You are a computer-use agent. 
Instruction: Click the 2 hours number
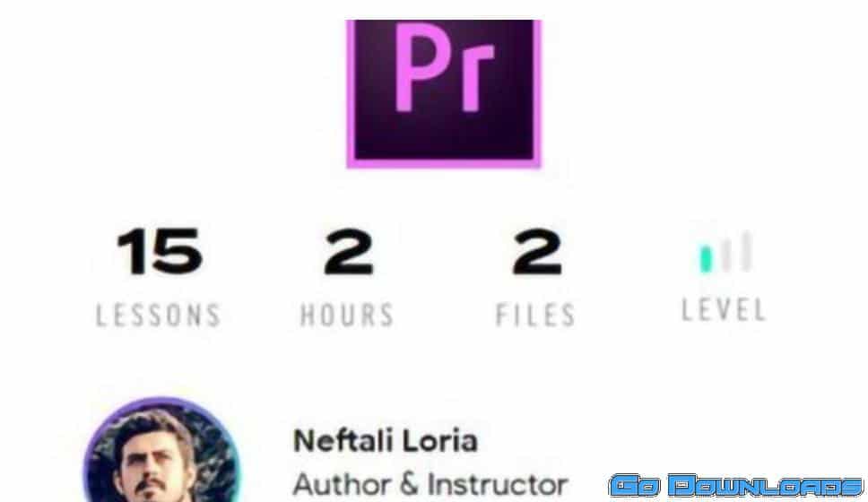pos(349,252)
